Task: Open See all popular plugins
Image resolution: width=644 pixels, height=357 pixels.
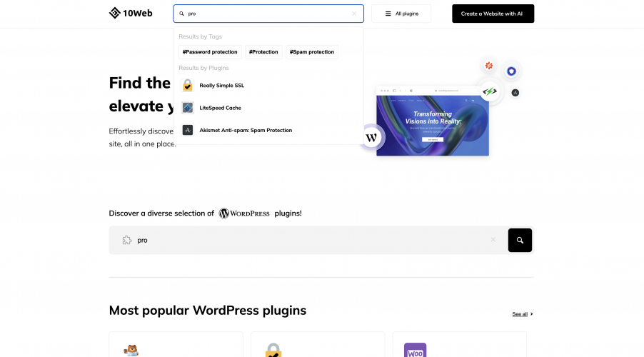Action: click(x=520, y=314)
